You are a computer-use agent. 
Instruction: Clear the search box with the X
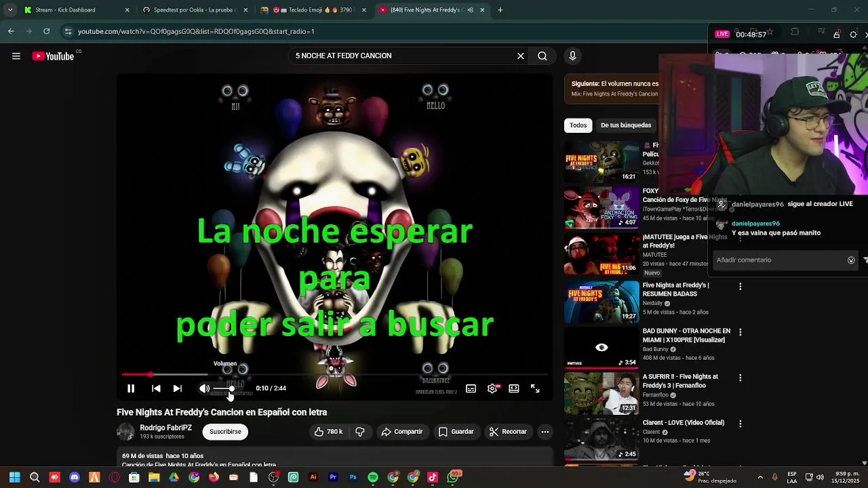(521, 56)
